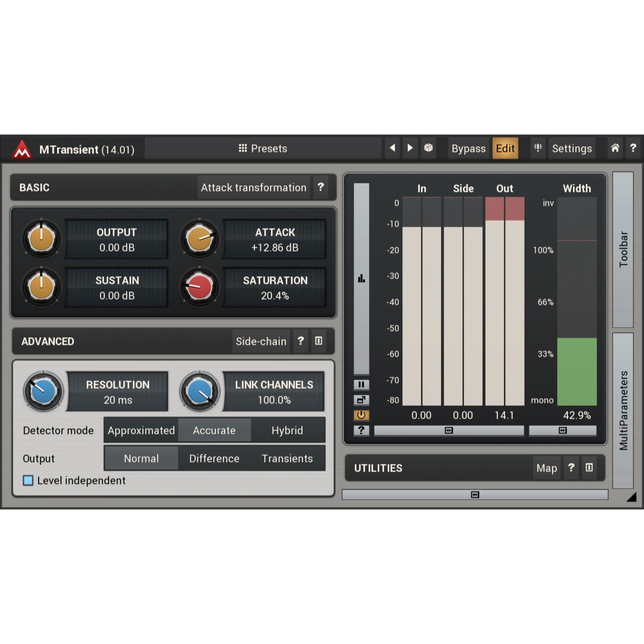Viewport: 644px width, 644px height.
Task: Set Output to Transients
Action: pos(287,458)
